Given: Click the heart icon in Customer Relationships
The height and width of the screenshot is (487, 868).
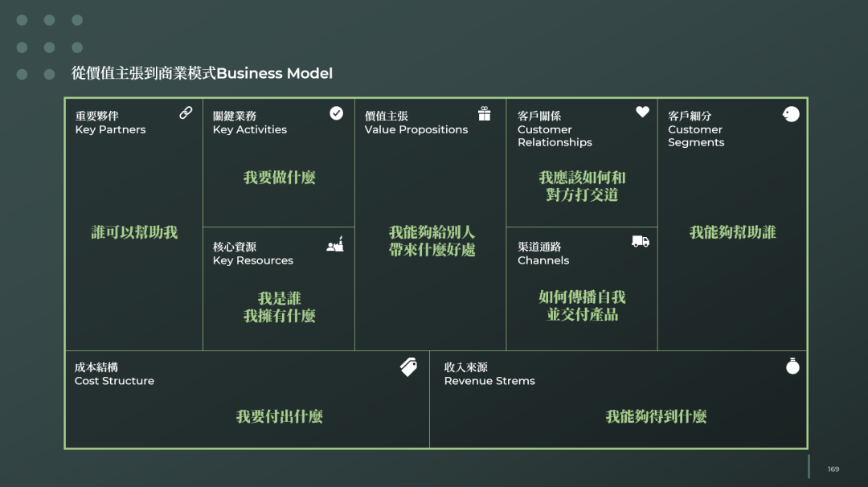Looking at the screenshot, I should pyautogui.click(x=642, y=112).
